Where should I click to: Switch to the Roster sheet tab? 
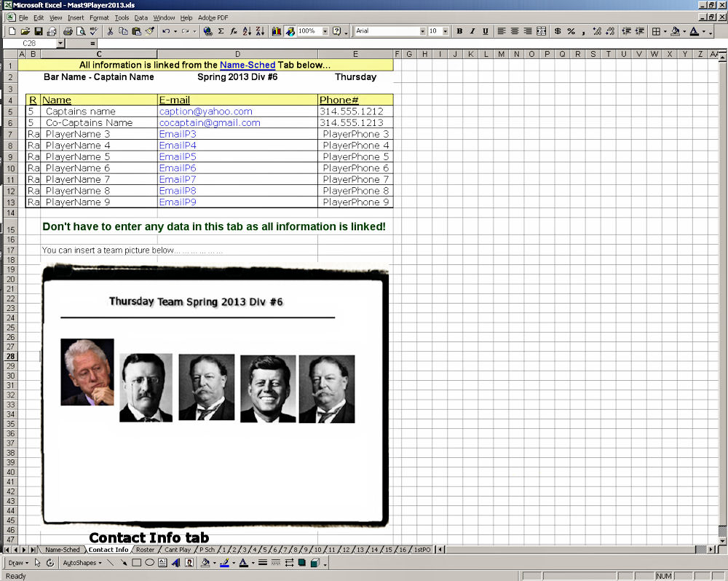point(145,550)
